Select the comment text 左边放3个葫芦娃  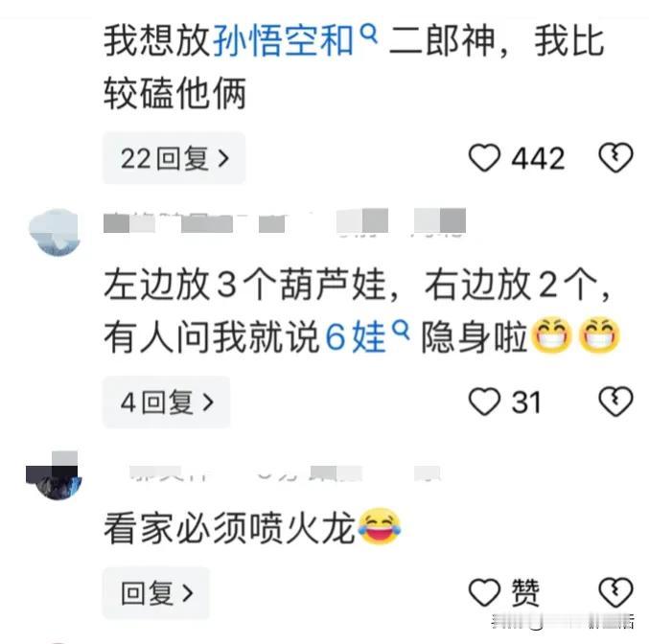245,285
